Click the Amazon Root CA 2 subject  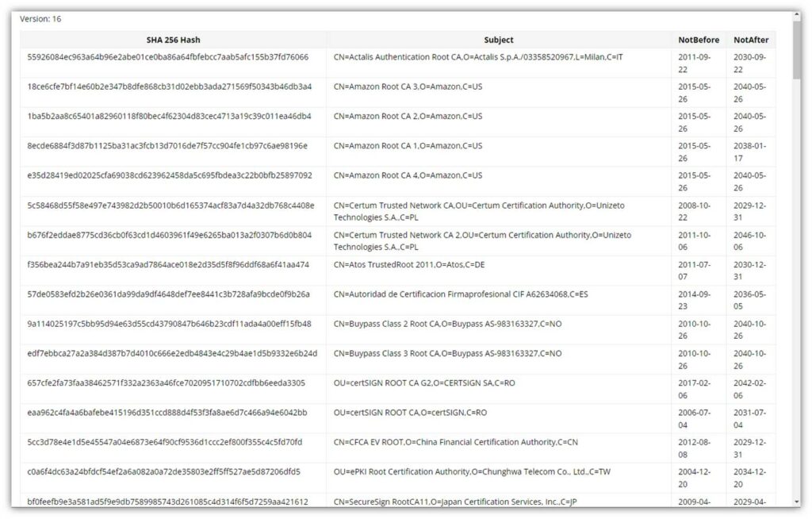click(x=408, y=117)
